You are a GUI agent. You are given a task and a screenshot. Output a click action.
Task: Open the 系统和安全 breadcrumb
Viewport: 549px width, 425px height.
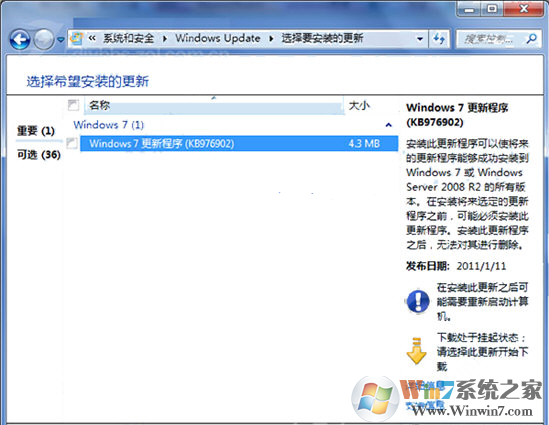pos(128,38)
